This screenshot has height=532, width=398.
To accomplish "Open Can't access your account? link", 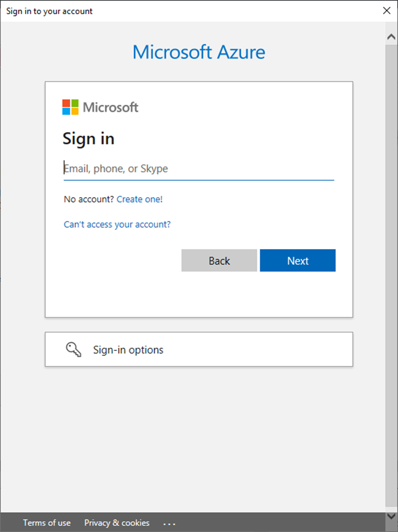I will pyautogui.click(x=117, y=225).
